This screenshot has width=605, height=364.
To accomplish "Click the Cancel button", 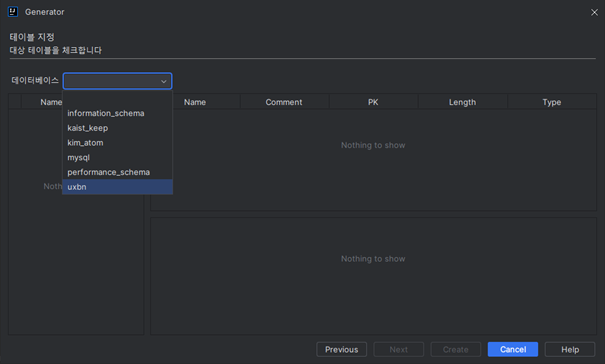I will pos(513,349).
